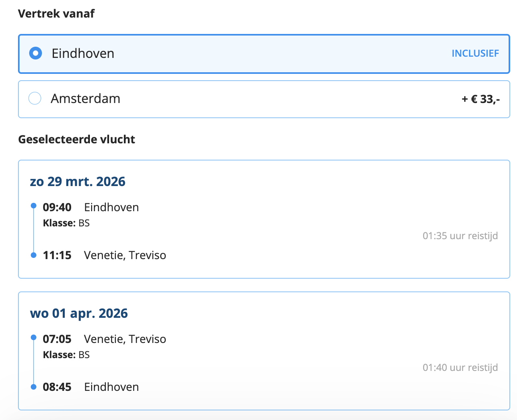The width and height of the screenshot is (517, 420).
Task: Click the 08:45 arrival time in Eindhoven
Action: click(57, 387)
